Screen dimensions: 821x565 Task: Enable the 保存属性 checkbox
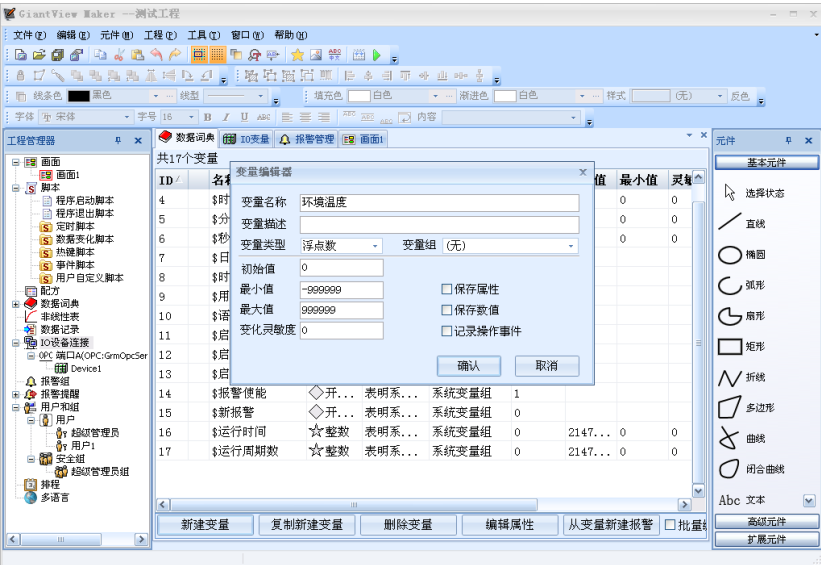447,289
